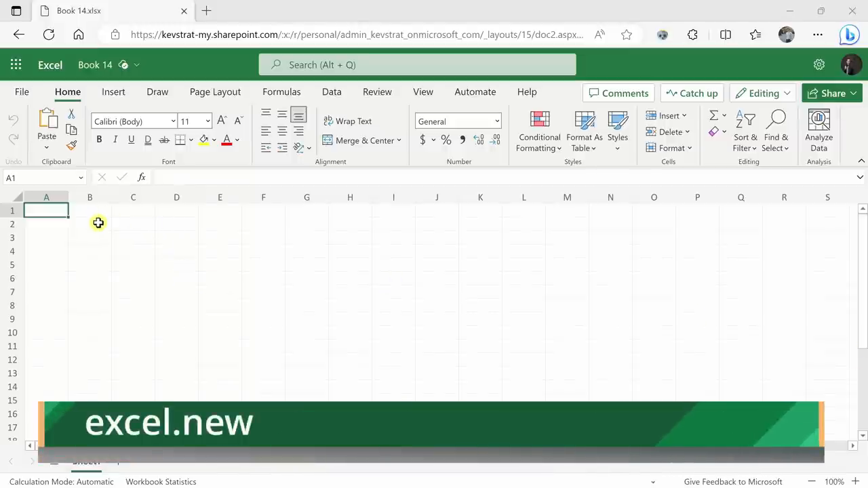Switch to the Data tab
Image resolution: width=868 pixels, height=488 pixels.
(x=332, y=91)
